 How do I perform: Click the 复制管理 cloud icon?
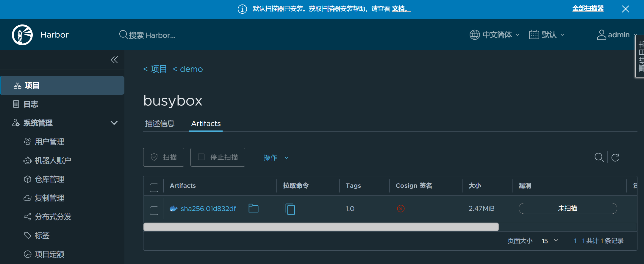point(27,198)
